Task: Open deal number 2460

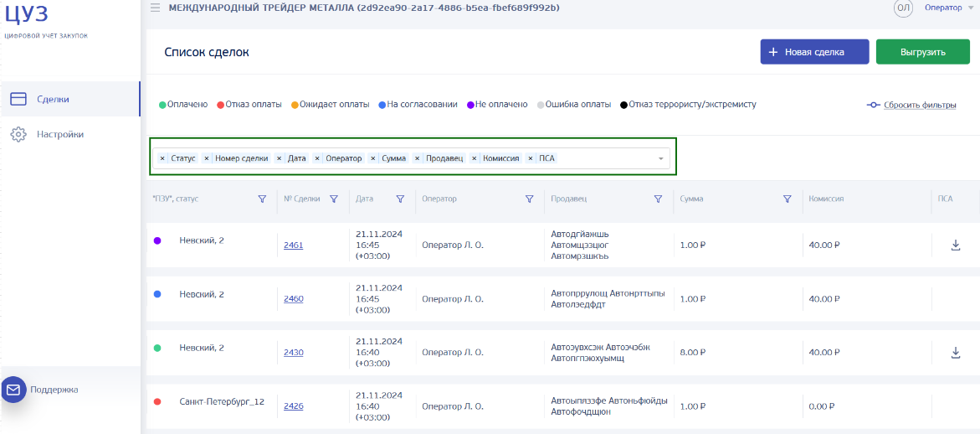Action: (293, 299)
